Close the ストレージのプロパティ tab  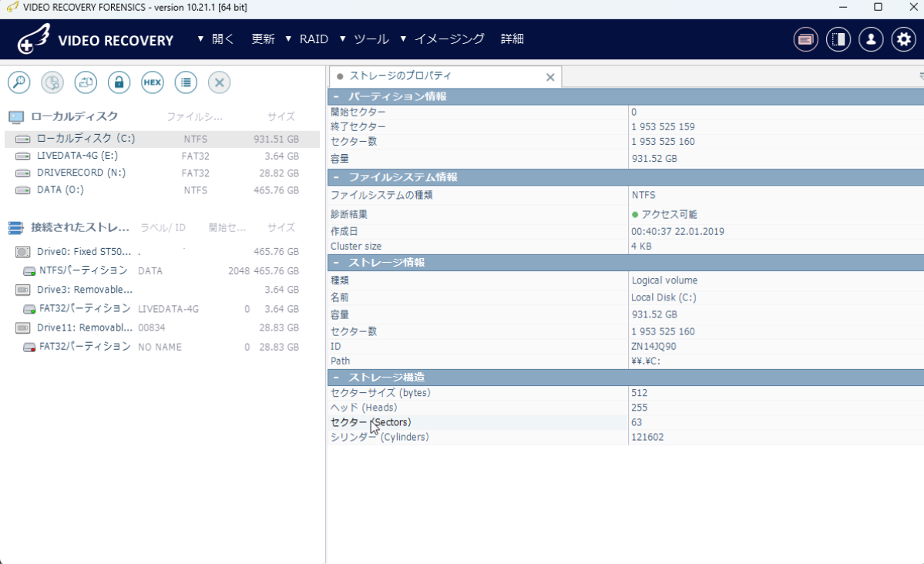click(x=549, y=77)
